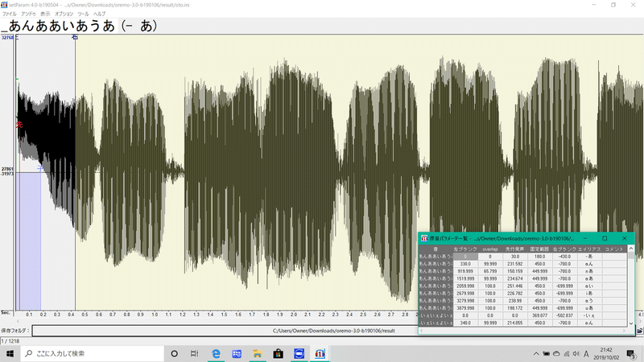Screen dimensions: 644x362
Task: Select the right blank cell -430.0
Action: coord(564,257)
